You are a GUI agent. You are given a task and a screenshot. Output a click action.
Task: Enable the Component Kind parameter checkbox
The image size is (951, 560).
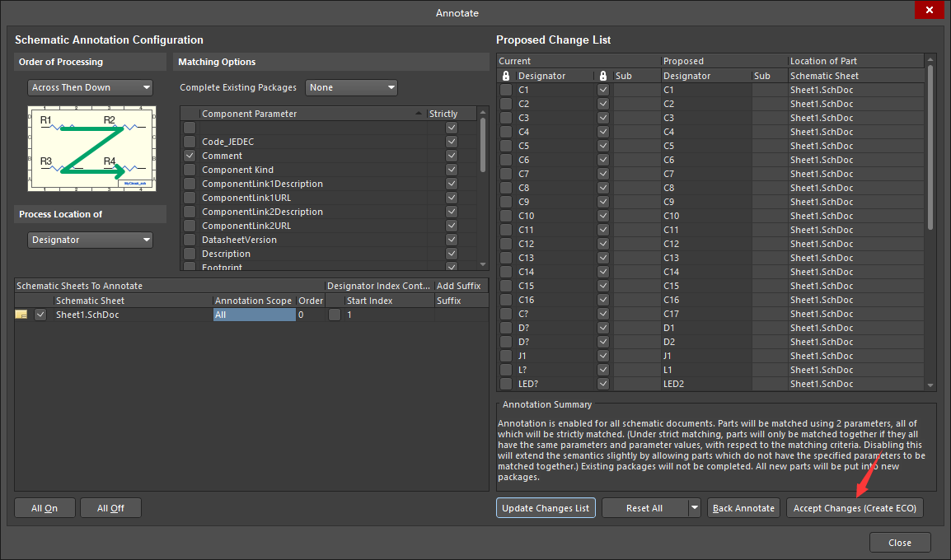190,170
